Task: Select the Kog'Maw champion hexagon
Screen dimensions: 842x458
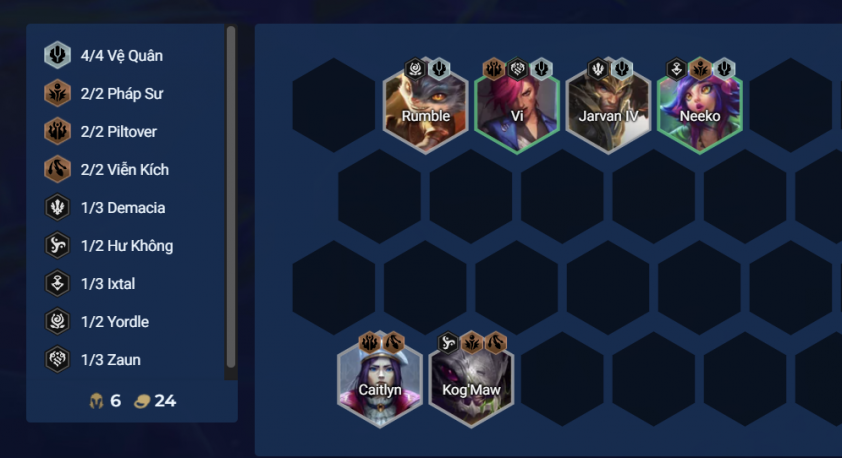Action: pyautogui.click(x=471, y=380)
